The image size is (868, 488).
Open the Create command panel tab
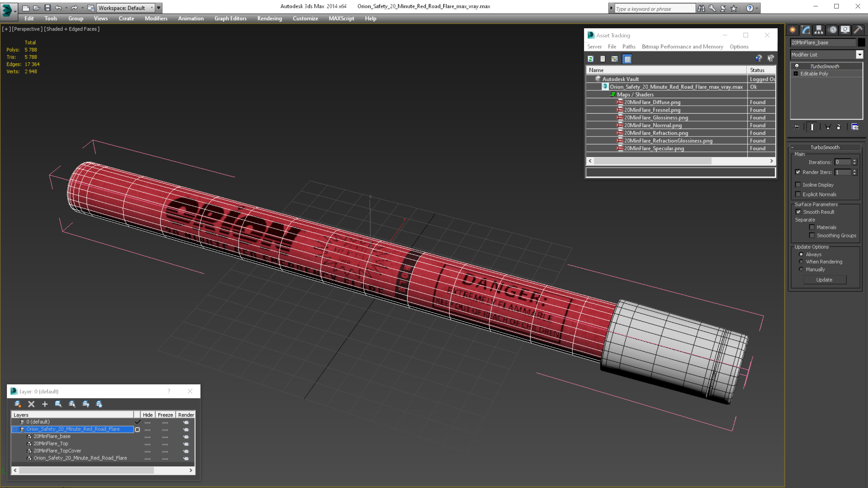tap(793, 30)
